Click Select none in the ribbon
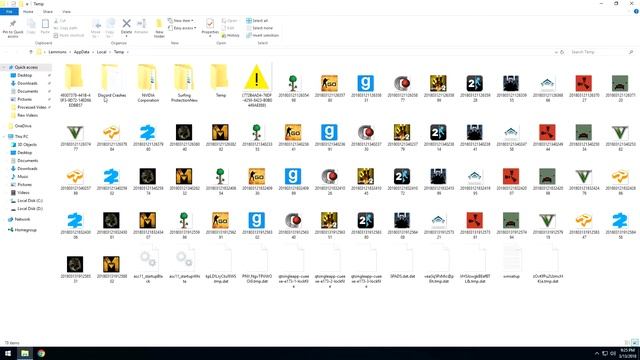This screenshot has height=360, width=640. coord(259,28)
